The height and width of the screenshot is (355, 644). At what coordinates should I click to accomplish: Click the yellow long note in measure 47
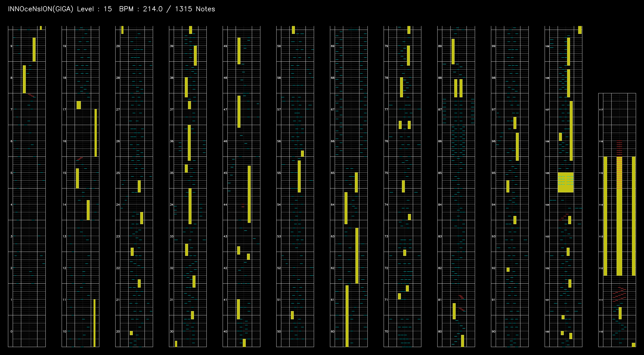click(x=239, y=112)
